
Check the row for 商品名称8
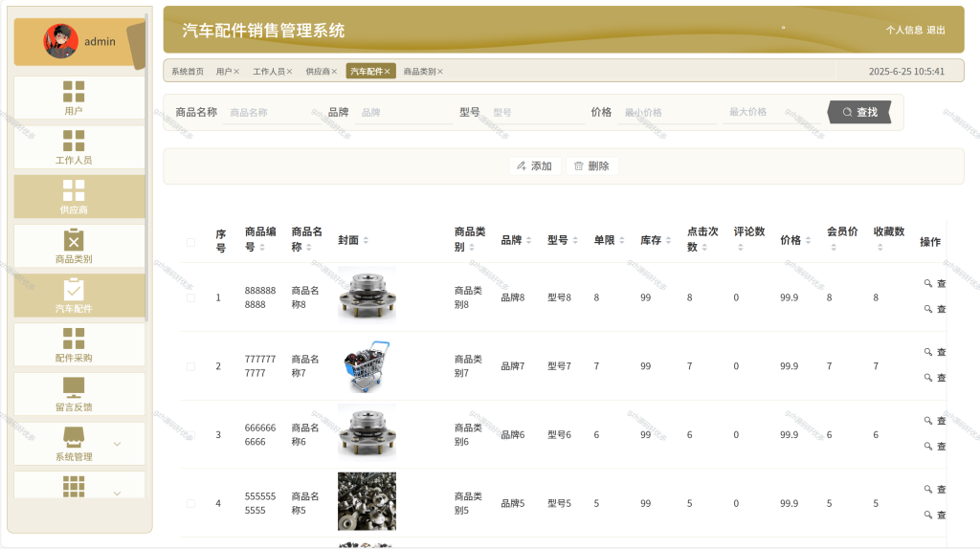[190, 297]
